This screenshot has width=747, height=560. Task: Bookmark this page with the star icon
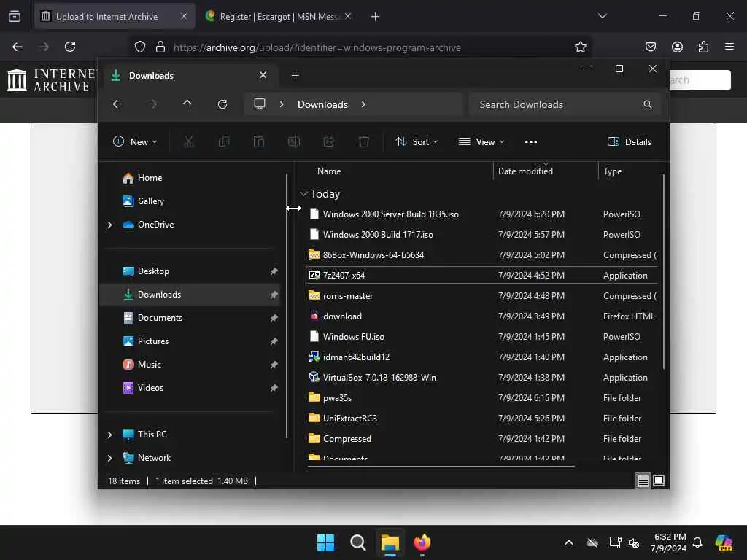tap(580, 47)
